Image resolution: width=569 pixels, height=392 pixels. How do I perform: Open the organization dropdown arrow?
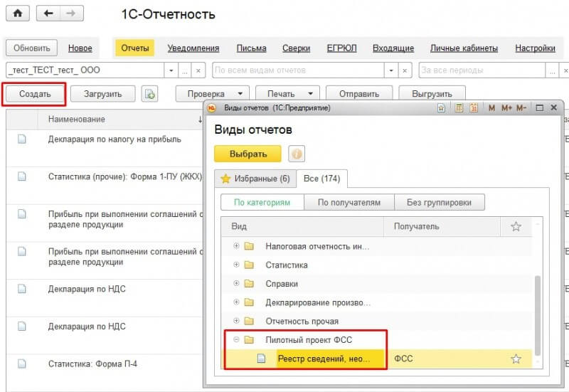(x=171, y=70)
